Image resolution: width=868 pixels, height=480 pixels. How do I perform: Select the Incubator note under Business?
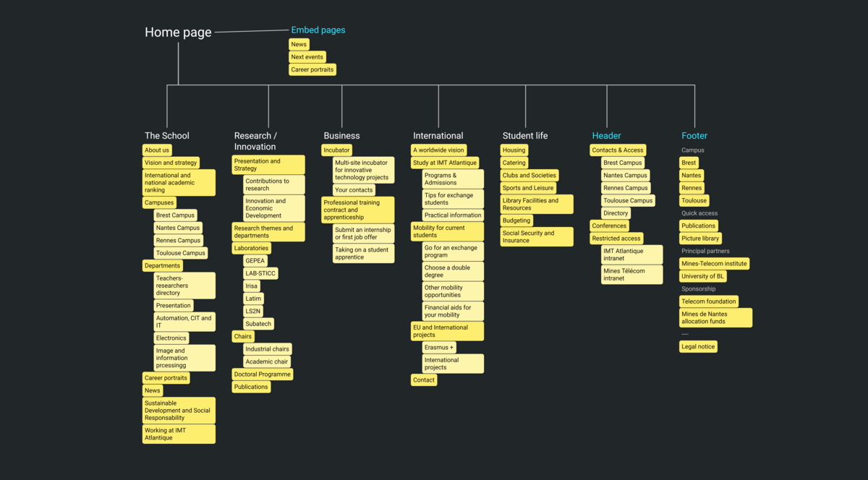coord(336,150)
